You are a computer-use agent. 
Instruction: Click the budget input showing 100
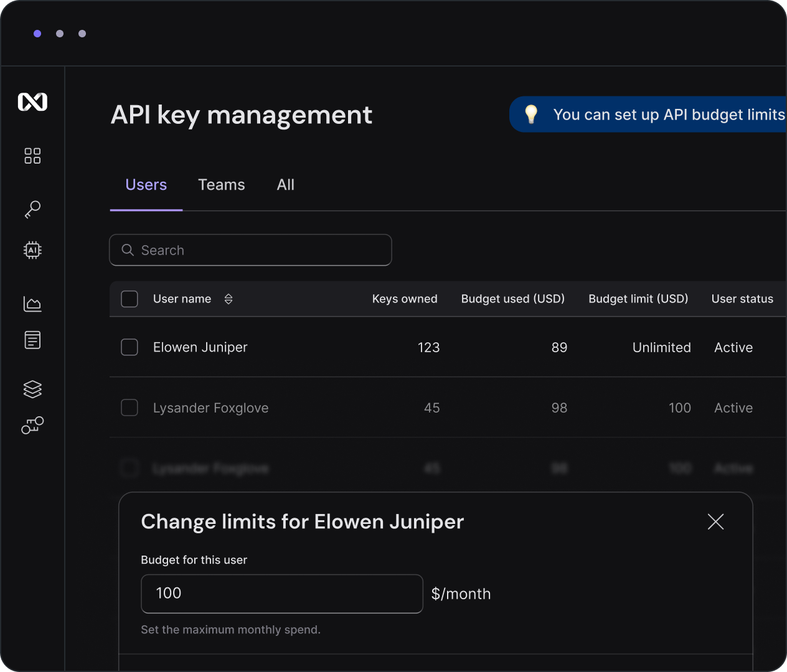pos(282,594)
